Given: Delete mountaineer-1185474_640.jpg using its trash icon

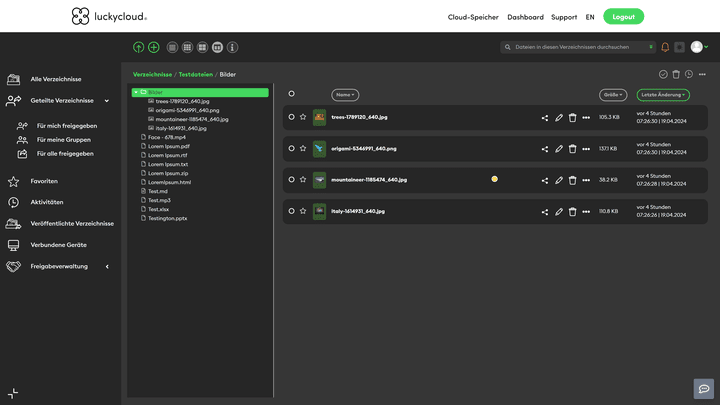Looking at the screenshot, I should 573,180.
